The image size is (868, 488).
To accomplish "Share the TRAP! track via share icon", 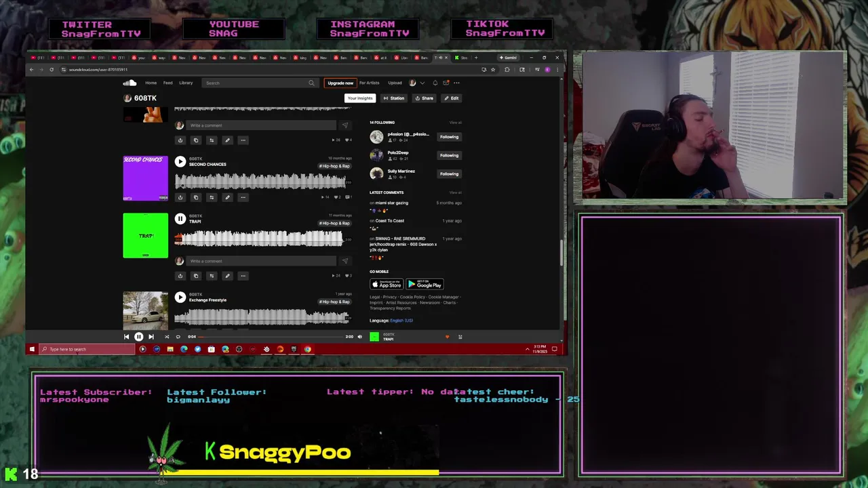I will tap(180, 276).
